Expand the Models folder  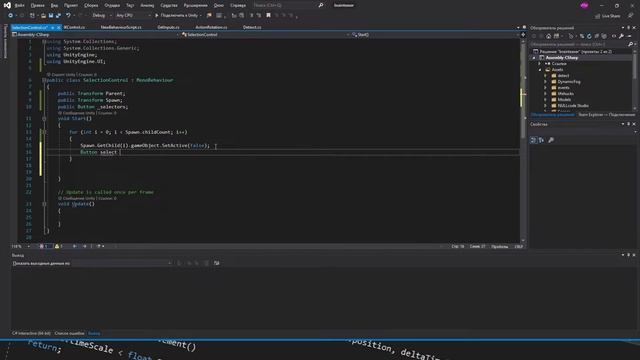click(x=546, y=100)
